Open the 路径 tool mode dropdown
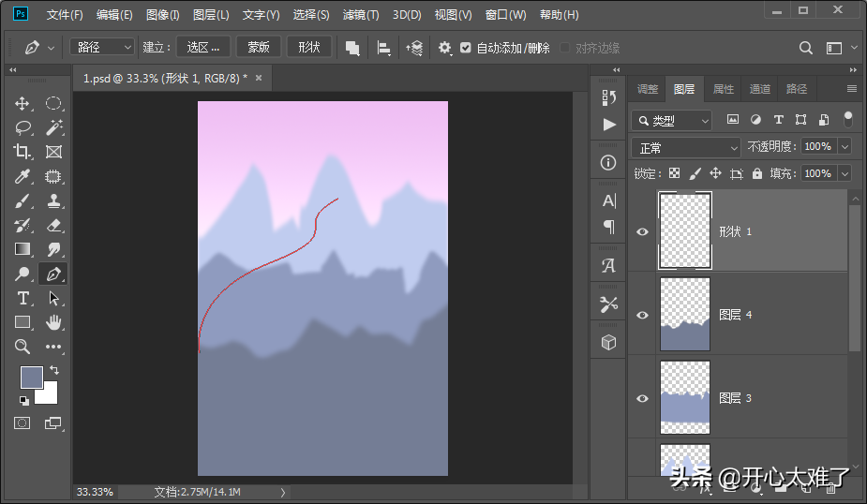This screenshot has height=504, width=867. [102, 48]
